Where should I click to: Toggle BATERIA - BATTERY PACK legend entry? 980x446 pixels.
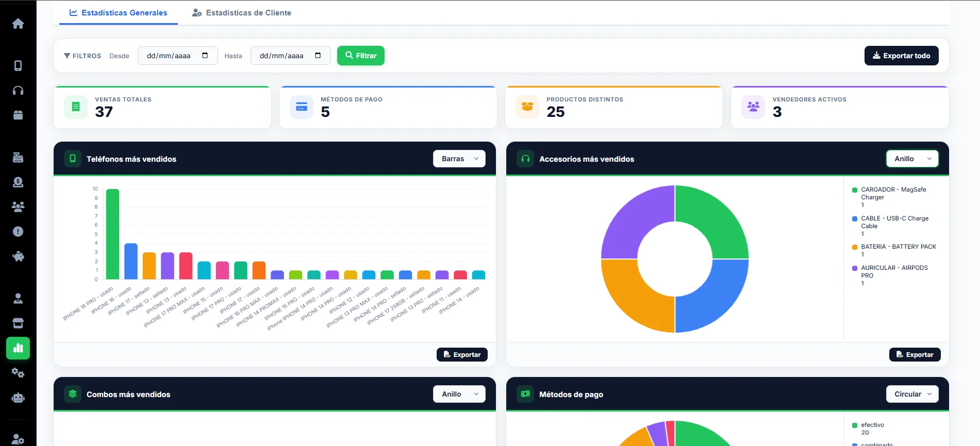coord(894,250)
